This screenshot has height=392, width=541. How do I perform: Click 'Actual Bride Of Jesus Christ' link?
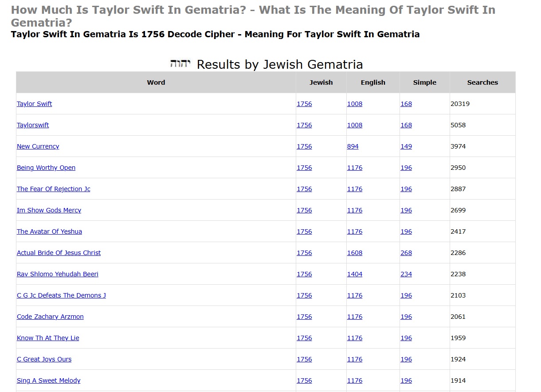pyautogui.click(x=59, y=253)
